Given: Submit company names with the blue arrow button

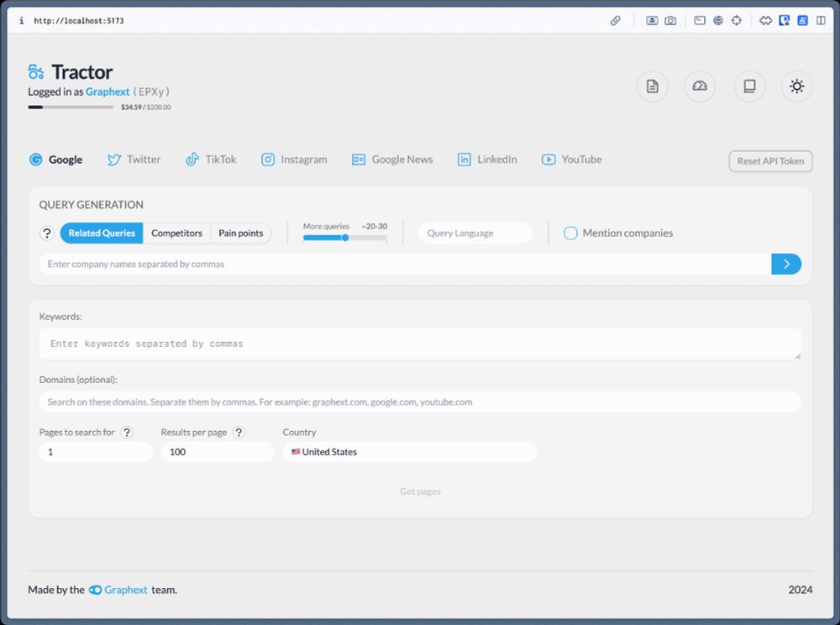Looking at the screenshot, I should click(x=786, y=264).
